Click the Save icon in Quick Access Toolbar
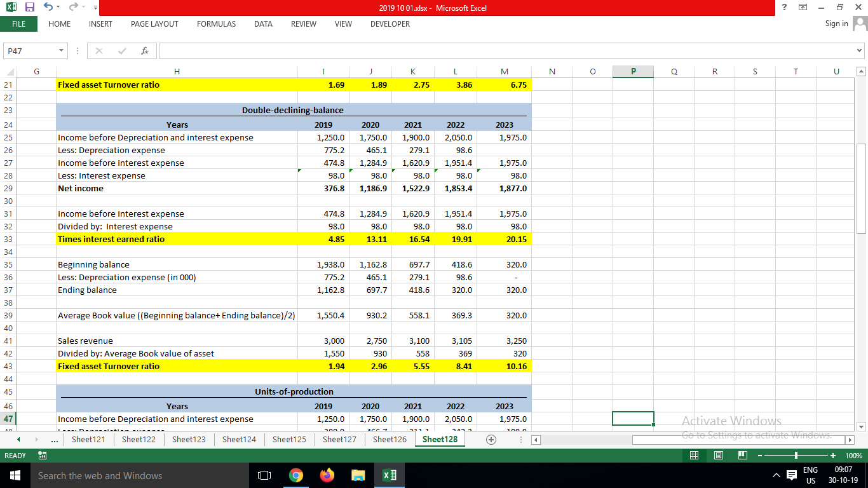Screen dimensions: 868x488 (x=29, y=8)
